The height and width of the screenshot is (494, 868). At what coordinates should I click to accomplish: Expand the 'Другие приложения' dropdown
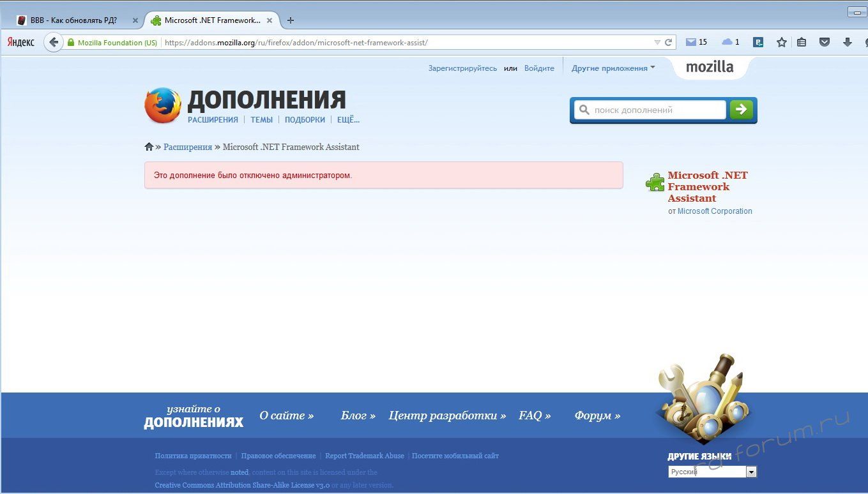tap(613, 68)
